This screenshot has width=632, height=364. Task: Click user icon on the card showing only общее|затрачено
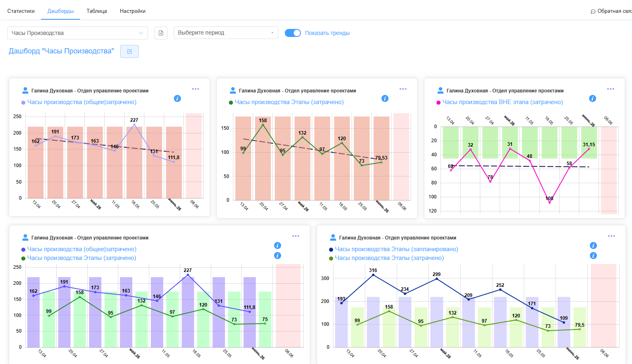point(25,90)
